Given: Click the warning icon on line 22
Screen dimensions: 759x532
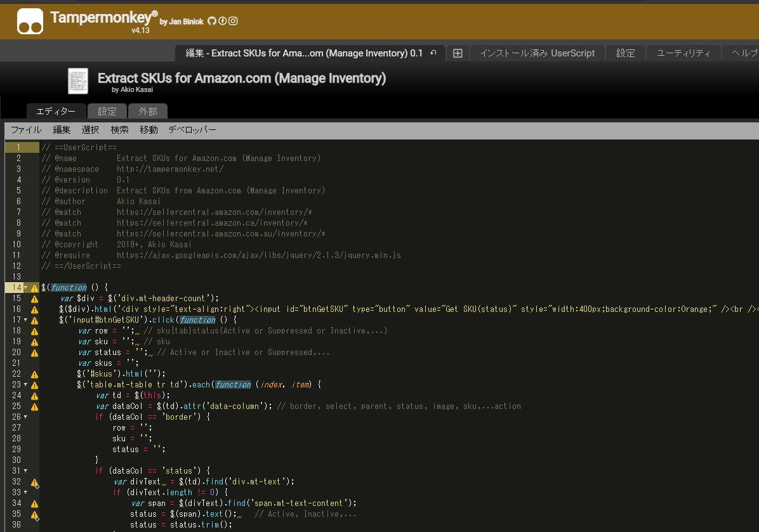Looking at the screenshot, I should pos(34,374).
